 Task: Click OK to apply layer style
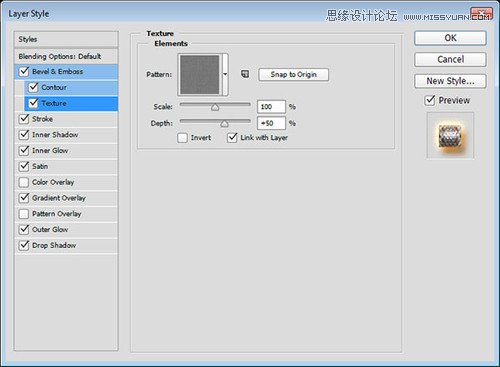(x=450, y=38)
